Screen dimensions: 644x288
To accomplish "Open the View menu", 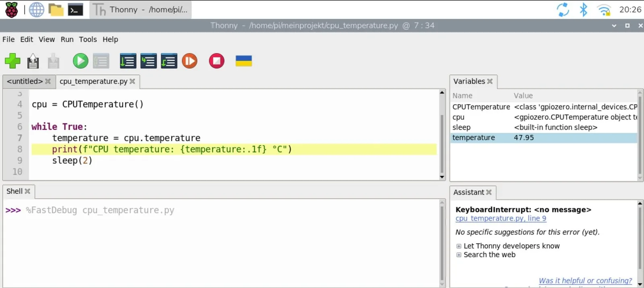I will [x=47, y=39].
